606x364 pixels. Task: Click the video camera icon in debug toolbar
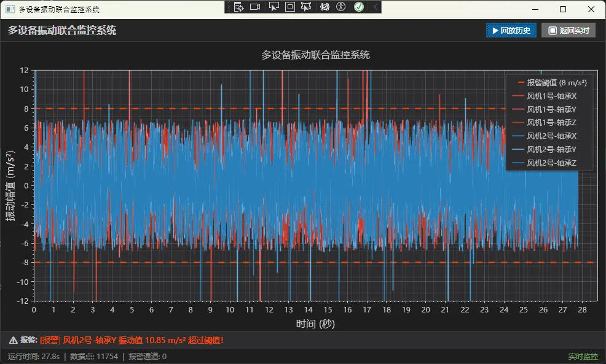coord(255,7)
